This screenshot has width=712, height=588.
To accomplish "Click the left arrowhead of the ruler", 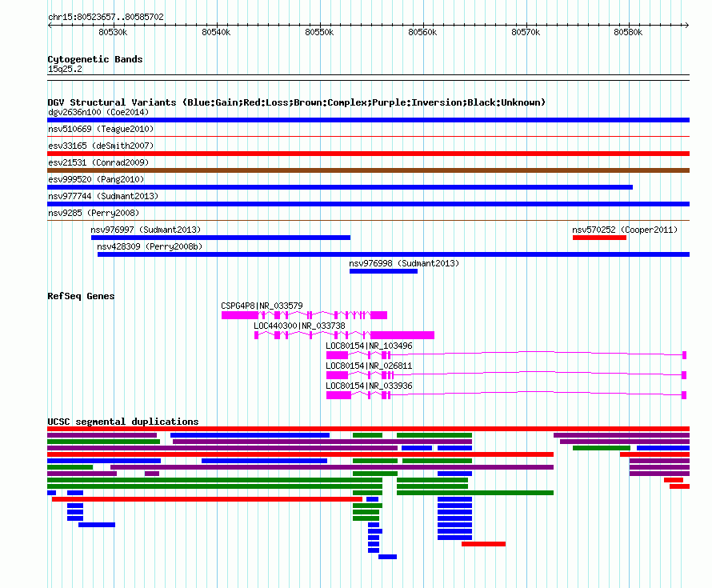I will 50,26.
